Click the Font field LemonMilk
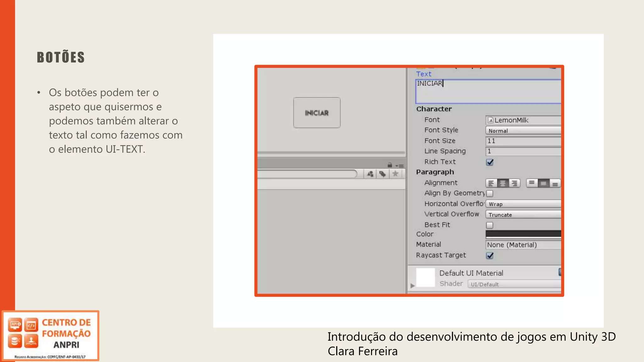 tap(523, 120)
